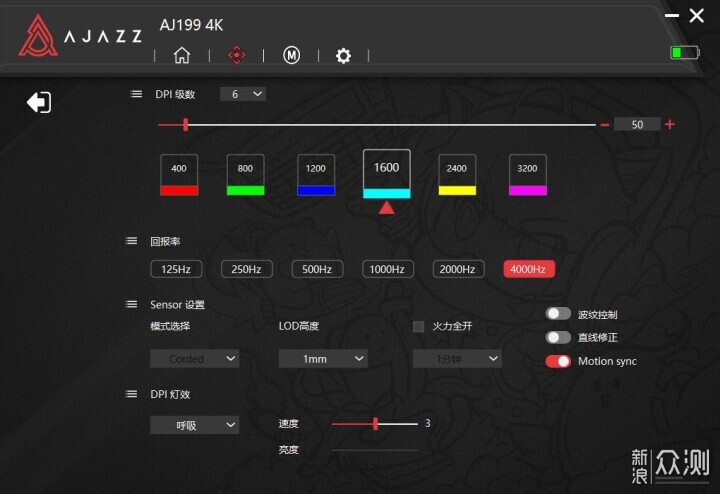The width and height of the screenshot is (720, 494).
Task: Click the magenta color swatch under 3200
Action: point(528,191)
